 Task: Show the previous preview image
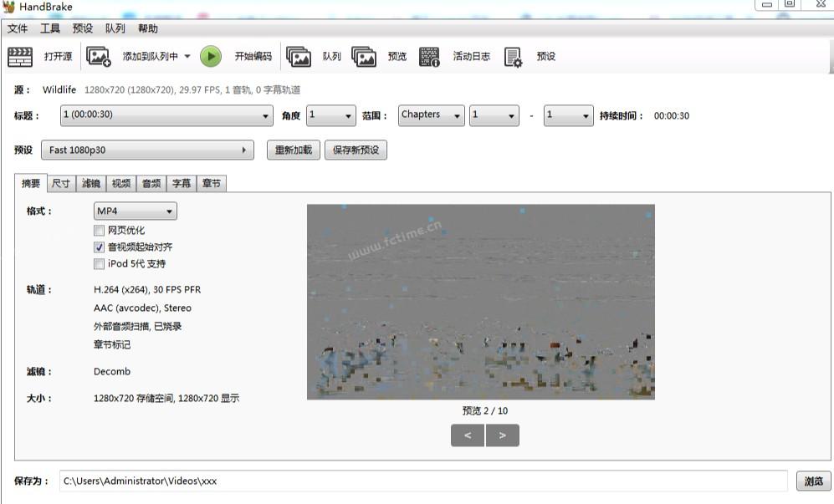tap(468, 435)
